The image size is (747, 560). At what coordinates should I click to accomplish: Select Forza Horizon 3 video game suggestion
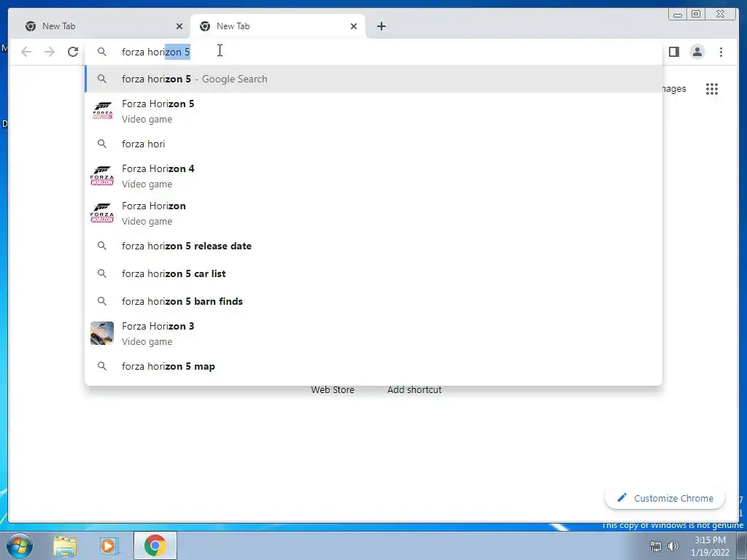(x=373, y=333)
